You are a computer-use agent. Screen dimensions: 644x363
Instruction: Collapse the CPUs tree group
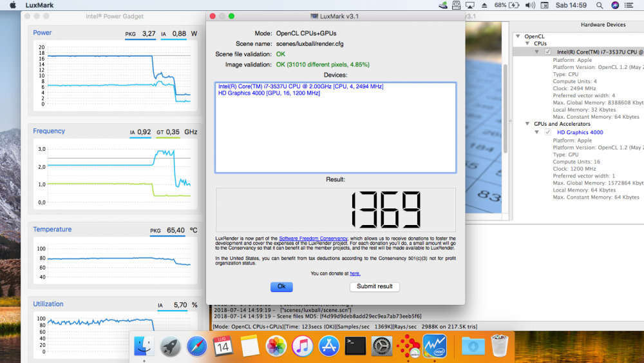(x=527, y=43)
